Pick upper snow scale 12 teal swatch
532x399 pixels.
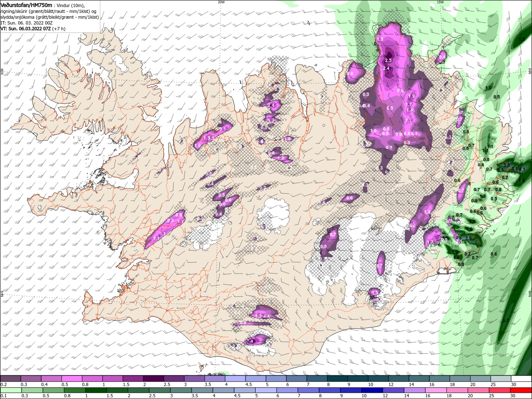click(399, 378)
